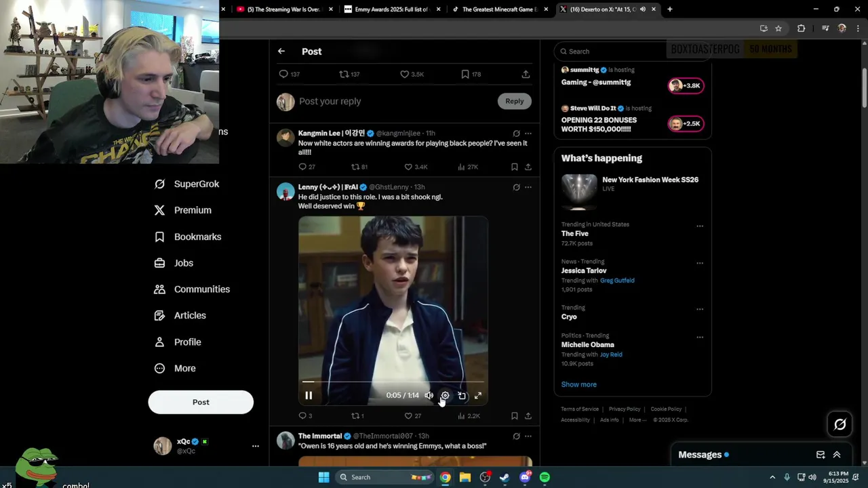The image size is (868, 488).
Task: Repost the main post with 137 reposts
Action: pyautogui.click(x=349, y=74)
